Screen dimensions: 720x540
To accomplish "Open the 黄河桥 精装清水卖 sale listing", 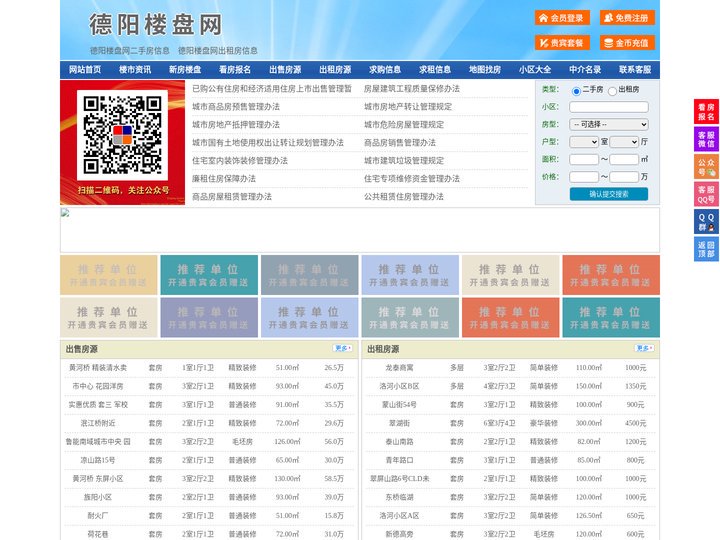I will point(98,368).
